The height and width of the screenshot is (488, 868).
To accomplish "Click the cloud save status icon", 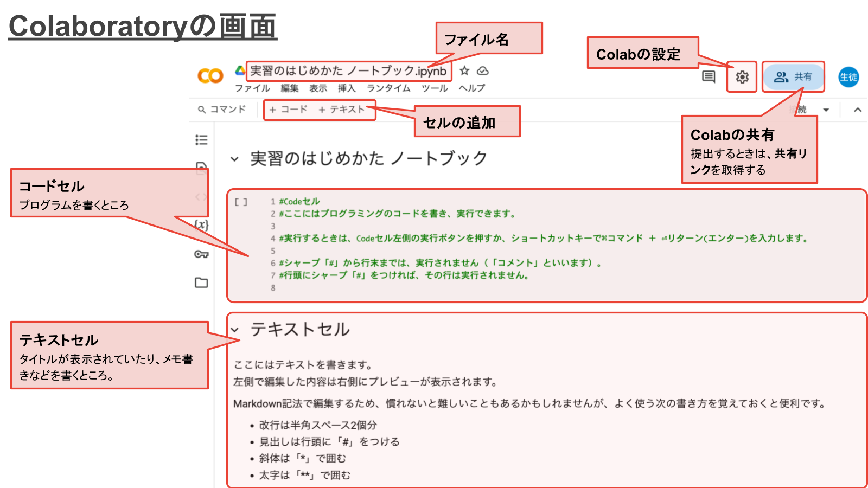I will point(483,71).
